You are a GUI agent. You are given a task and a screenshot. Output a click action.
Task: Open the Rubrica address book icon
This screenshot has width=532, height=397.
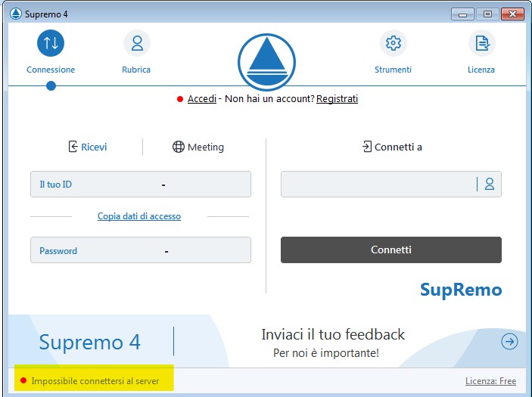coord(137,43)
